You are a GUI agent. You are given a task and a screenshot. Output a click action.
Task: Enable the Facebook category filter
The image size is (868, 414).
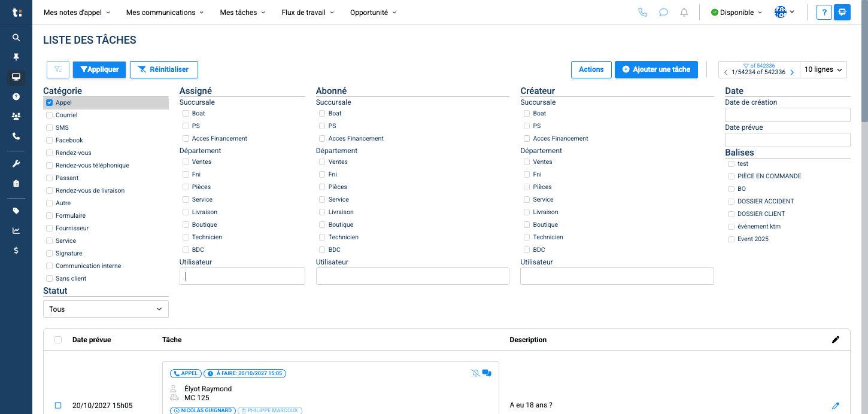pos(50,141)
